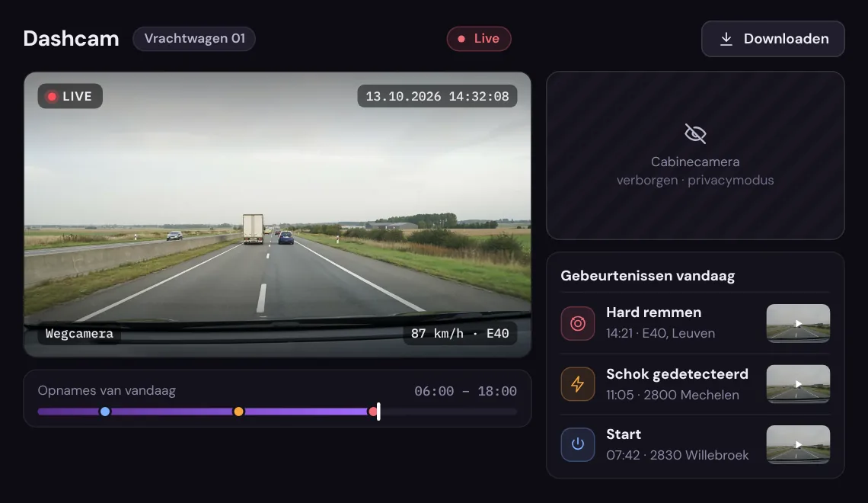Click the download arrow icon

(x=726, y=39)
